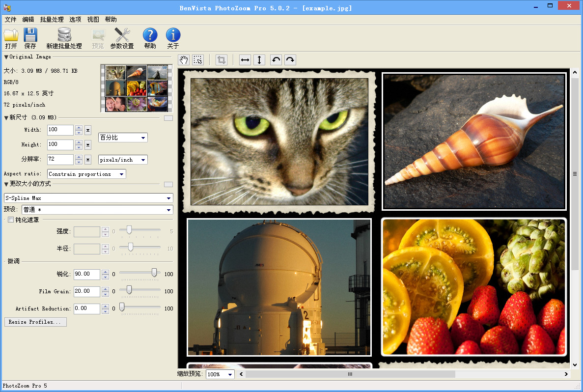
Task: Click the Film Grain value field 20.00
Action: tap(86, 291)
